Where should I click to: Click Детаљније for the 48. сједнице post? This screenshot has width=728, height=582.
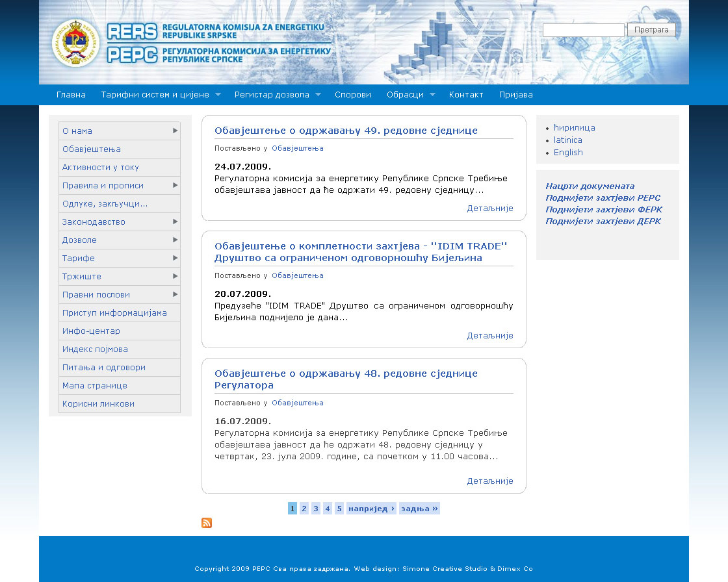[490, 481]
